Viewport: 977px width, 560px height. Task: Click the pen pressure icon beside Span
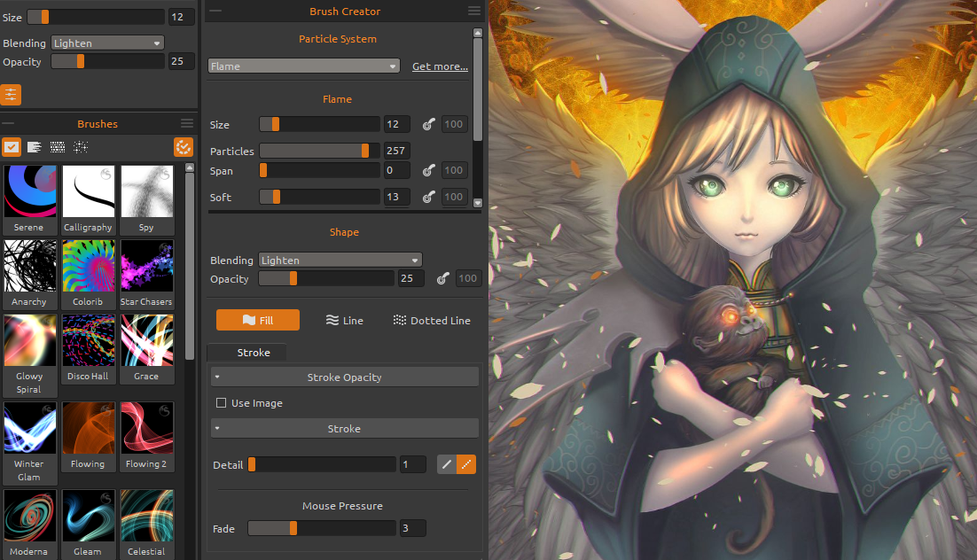pos(428,171)
